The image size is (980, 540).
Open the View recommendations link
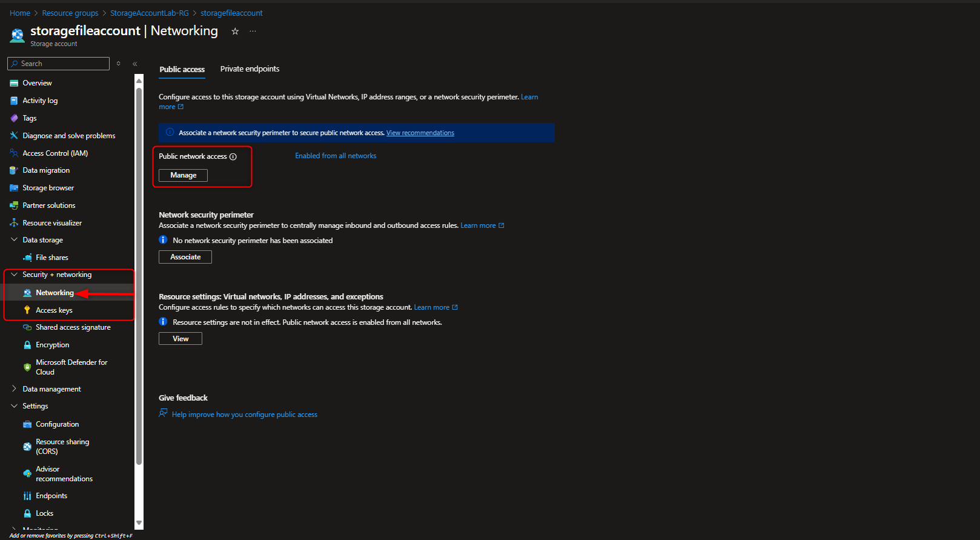coord(420,133)
